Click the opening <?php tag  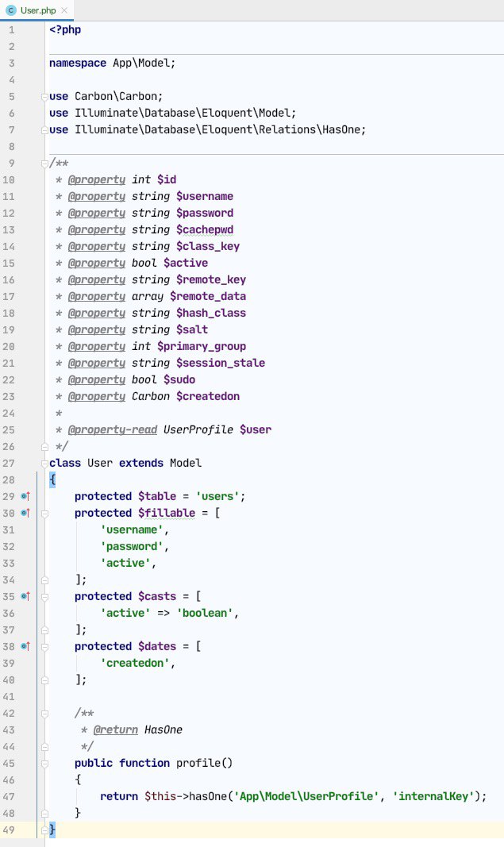pos(65,29)
